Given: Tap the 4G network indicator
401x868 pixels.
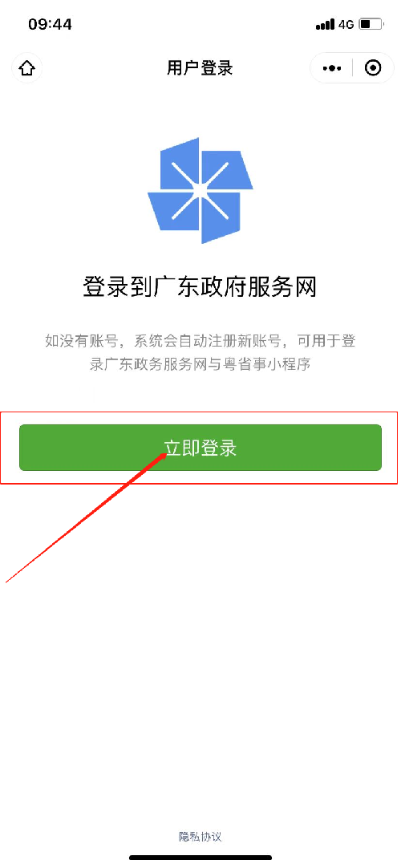Looking at the screenshot, I should coord(346,25).
